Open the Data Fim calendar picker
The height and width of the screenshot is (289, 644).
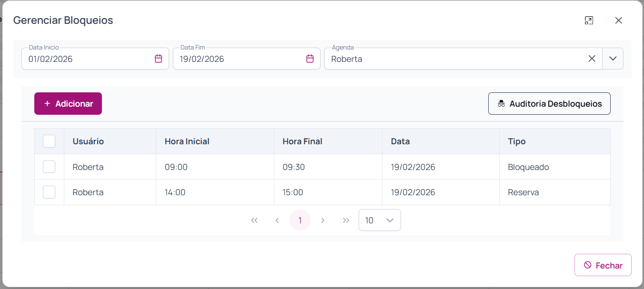coord(310,59)
